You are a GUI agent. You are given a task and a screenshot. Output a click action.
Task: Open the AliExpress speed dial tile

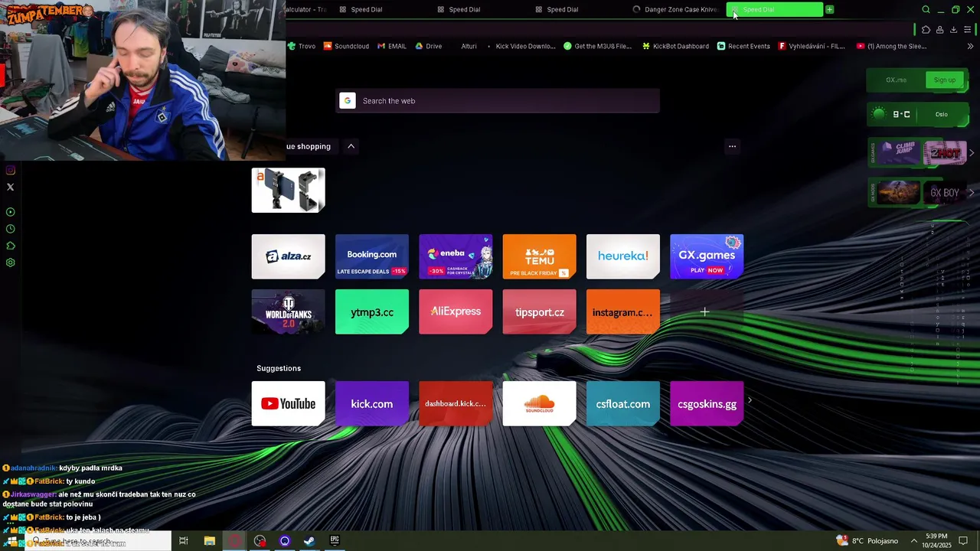tap(456, 311)
